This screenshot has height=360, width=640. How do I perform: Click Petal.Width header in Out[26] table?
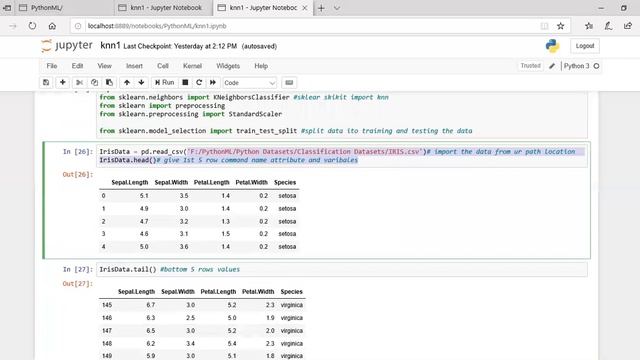pyautogui.click(x=251, y=182)
